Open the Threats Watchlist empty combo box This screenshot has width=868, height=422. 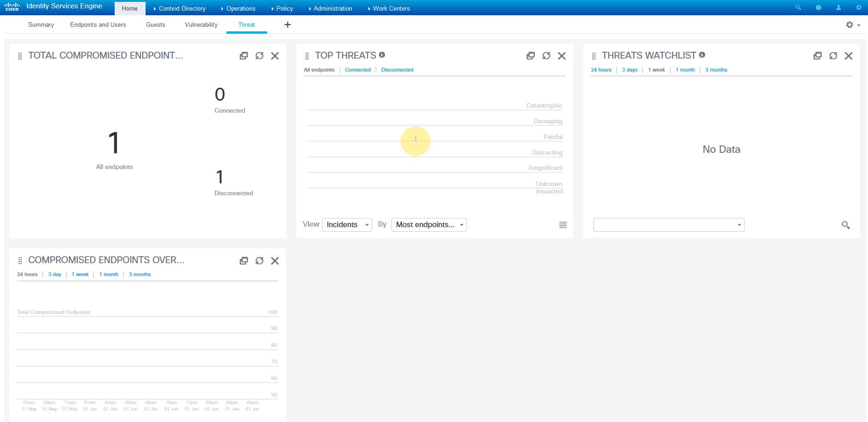click(x=669, y=225)
